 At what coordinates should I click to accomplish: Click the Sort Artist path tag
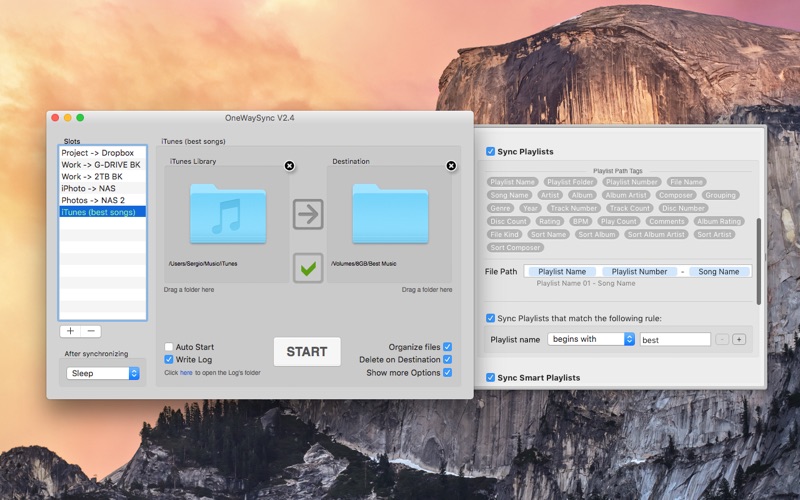click(714, 235)
